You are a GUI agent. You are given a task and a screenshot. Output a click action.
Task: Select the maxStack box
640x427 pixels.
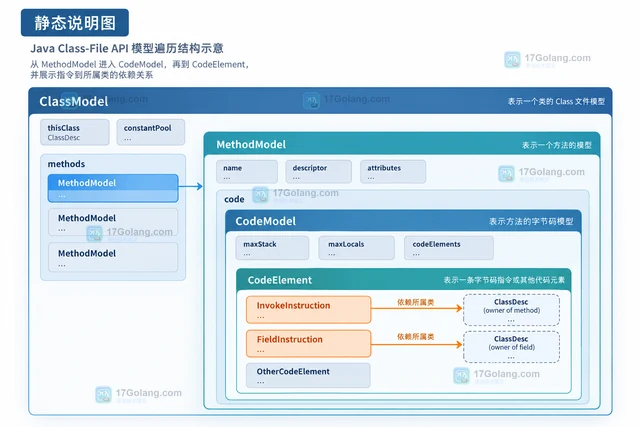(272, 248)
